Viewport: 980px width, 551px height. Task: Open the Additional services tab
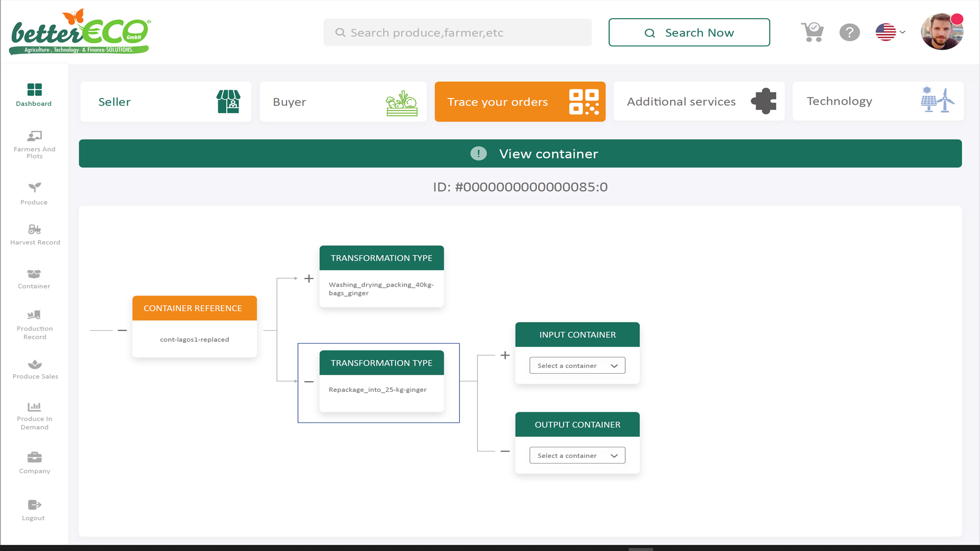pyautogui.click(x=699, y=101)
